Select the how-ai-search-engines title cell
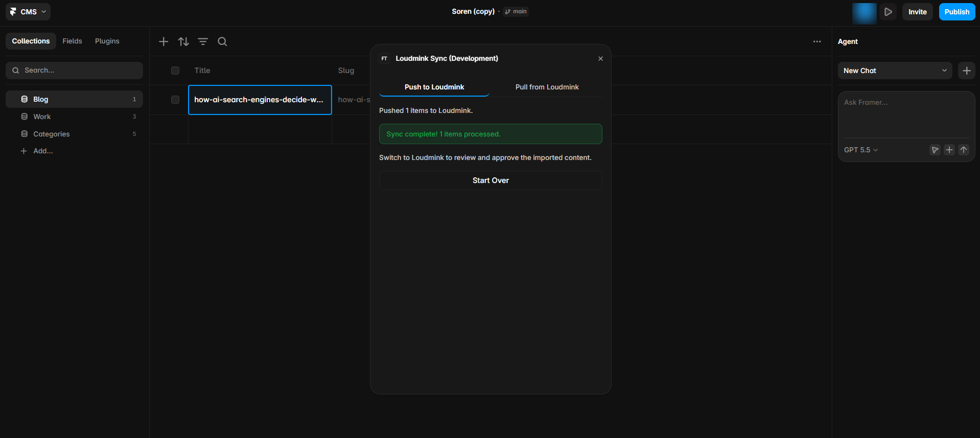This screenshot has height=438, width=980. 260,100
